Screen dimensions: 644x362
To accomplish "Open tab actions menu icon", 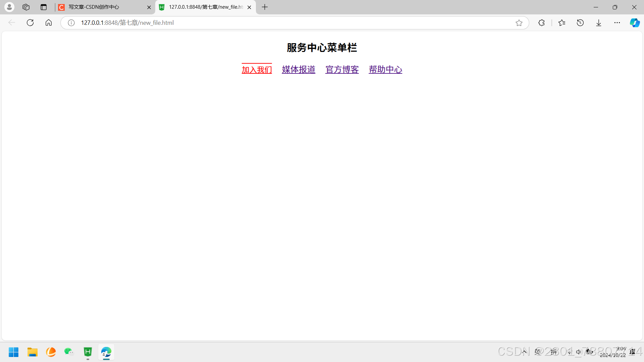I will click(x=44, y=7).
